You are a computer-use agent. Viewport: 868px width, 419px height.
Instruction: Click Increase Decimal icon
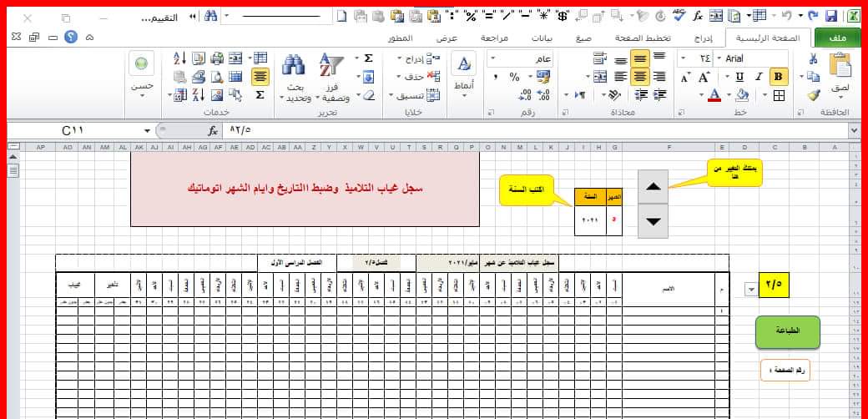[x=543, y=95]
